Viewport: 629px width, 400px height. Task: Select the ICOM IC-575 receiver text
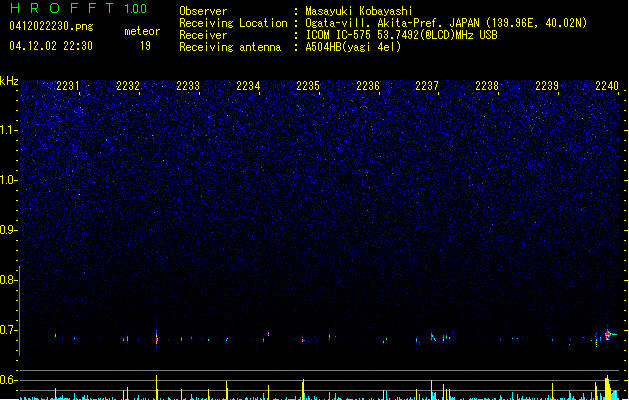pyautogui.click(x=402, y=35)
